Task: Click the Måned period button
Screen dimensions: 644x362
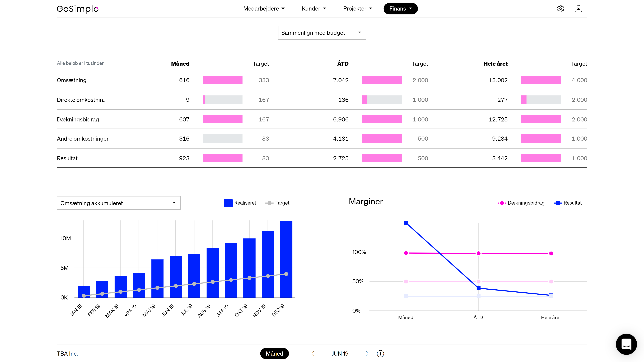Action: pyautogui.click(x=274, y=354)
